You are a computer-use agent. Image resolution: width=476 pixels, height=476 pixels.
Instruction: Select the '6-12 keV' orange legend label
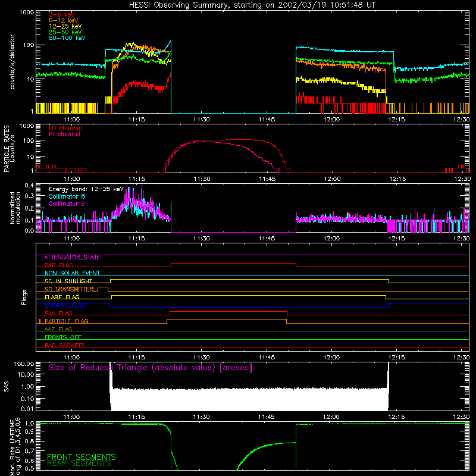coord(64,20)
